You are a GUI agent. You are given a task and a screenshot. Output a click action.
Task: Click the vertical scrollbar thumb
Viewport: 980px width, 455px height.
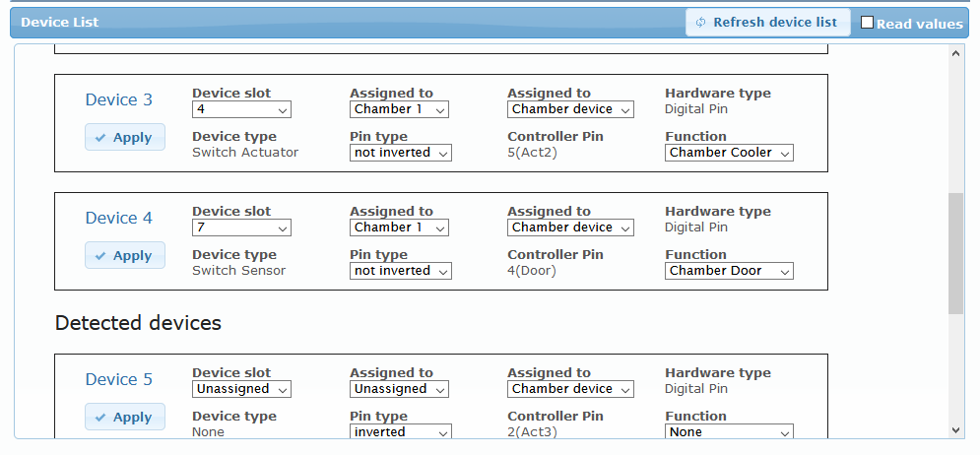tap(955, 253)
